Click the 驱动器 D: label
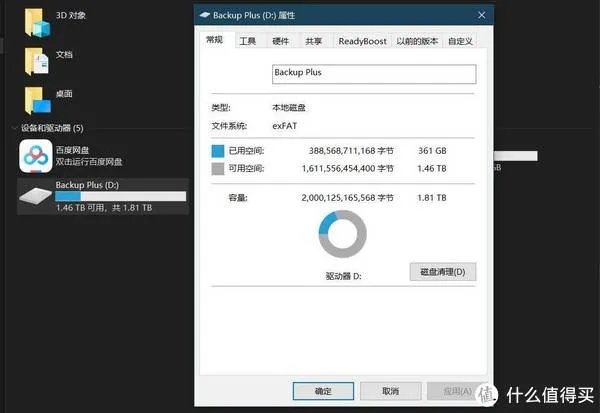Screen dimensions: 600x413 point(343,276)
